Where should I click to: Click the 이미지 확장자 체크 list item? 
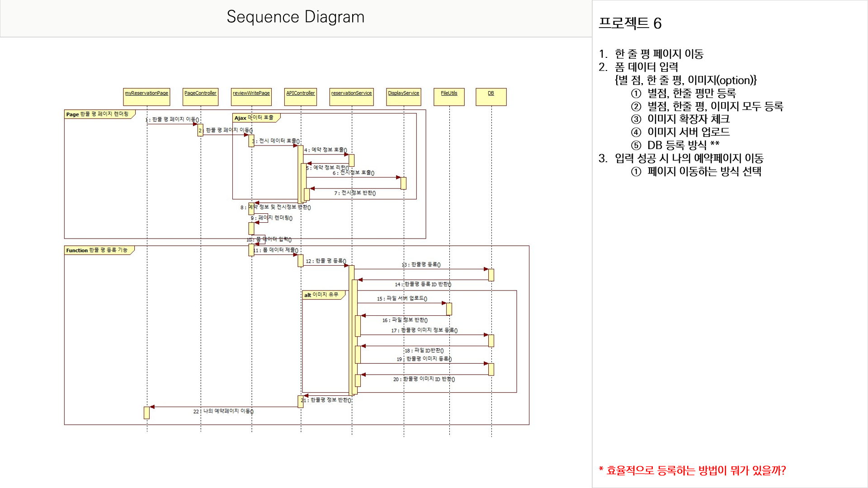[688, 119]
